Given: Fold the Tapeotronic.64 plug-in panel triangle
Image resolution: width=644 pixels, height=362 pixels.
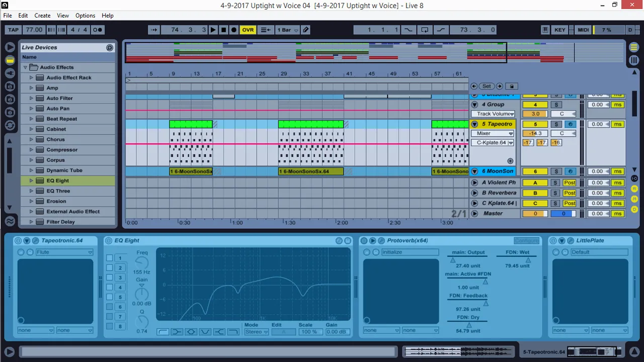Looking at the screenshot, I should tap(27, 241).
